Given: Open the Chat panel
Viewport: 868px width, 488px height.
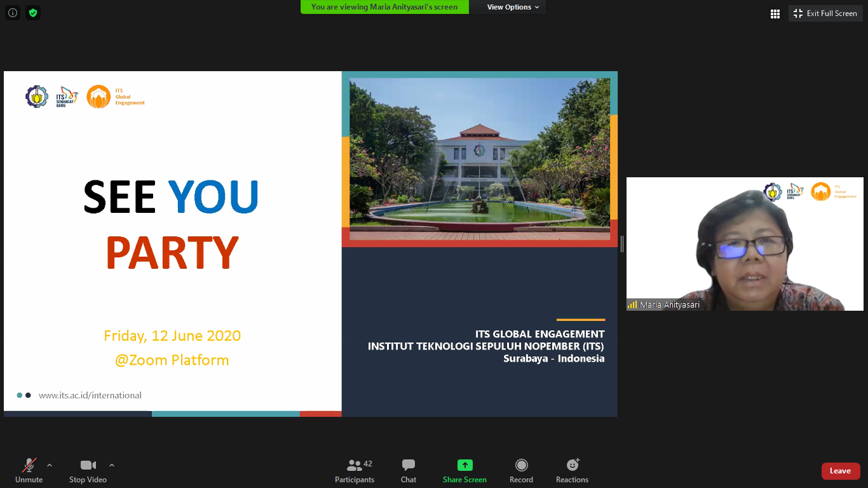Looking at the screenshot, I should (x=409, y=471).
